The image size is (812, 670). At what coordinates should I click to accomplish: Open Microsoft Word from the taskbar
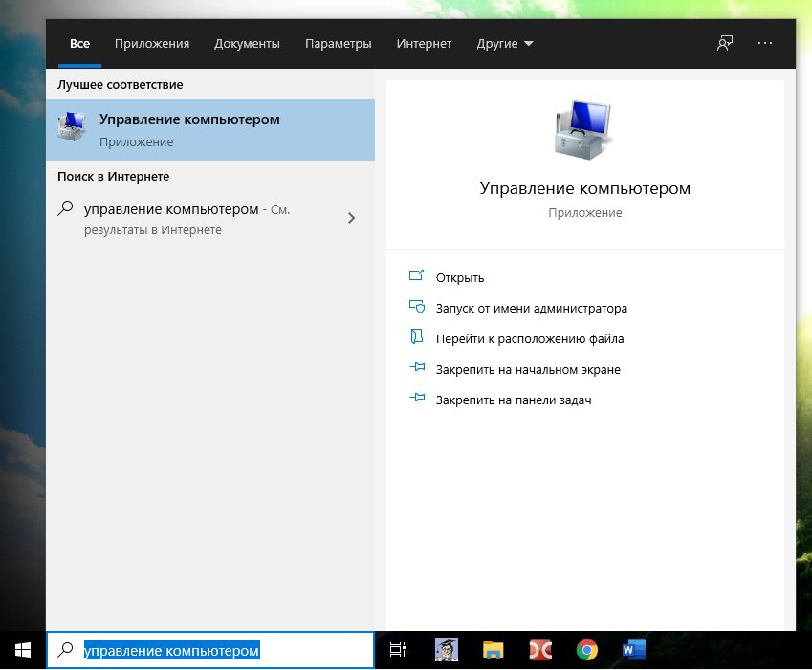tap(634, 650)
